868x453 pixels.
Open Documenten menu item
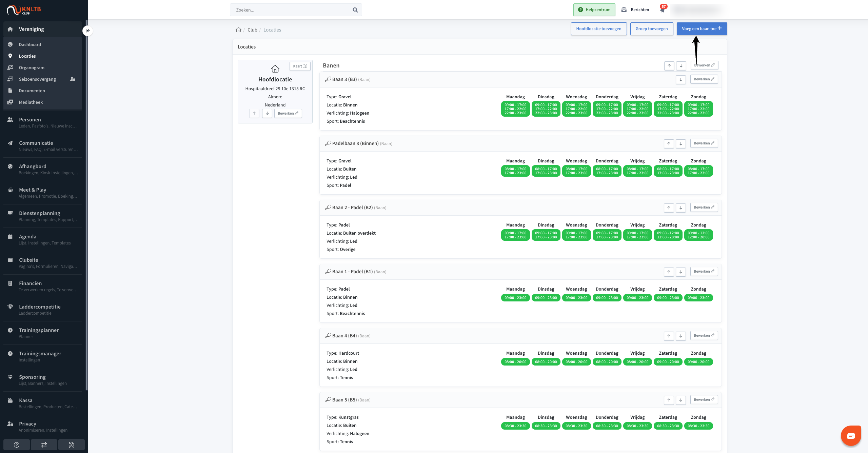click(x=43, y=91)
